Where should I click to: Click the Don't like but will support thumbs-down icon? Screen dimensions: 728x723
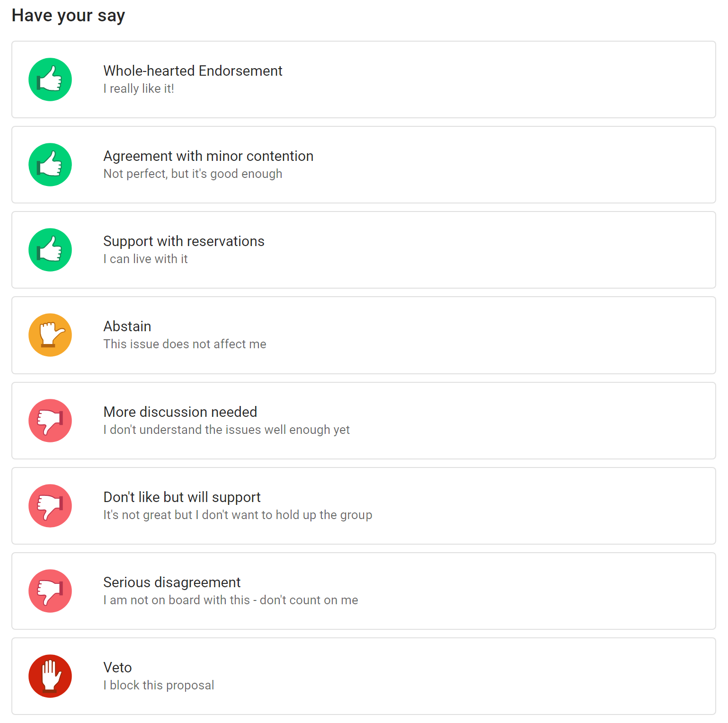click(50, 506)
